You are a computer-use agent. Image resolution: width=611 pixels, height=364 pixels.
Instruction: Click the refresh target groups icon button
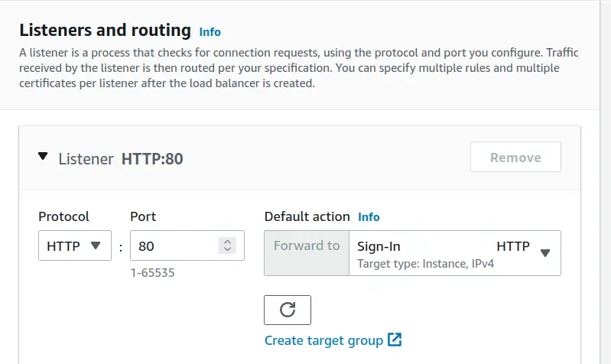point(287,310)
